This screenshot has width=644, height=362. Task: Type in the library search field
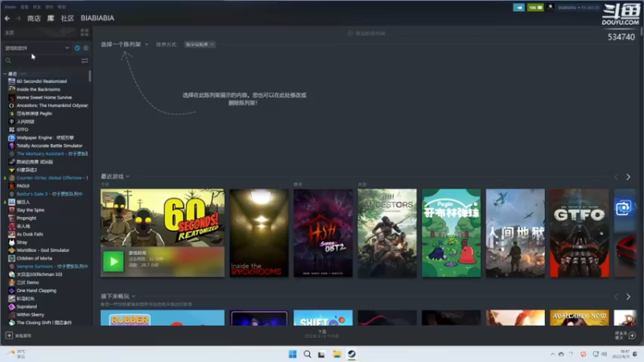click(x=46, y=61)
